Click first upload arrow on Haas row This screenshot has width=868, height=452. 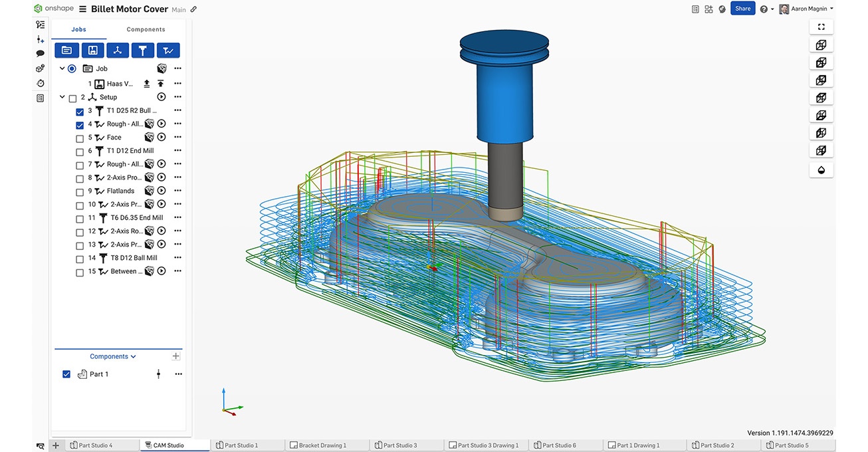coord(147,84)
